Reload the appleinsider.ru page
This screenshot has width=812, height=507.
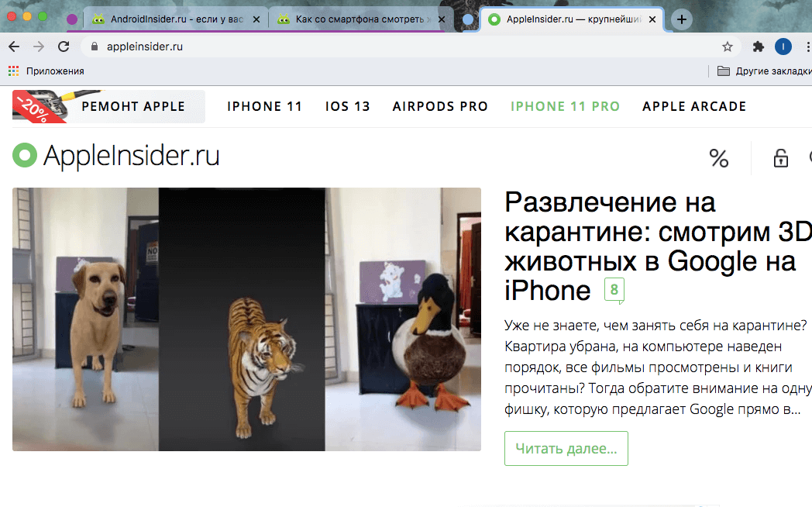(64, 47)
